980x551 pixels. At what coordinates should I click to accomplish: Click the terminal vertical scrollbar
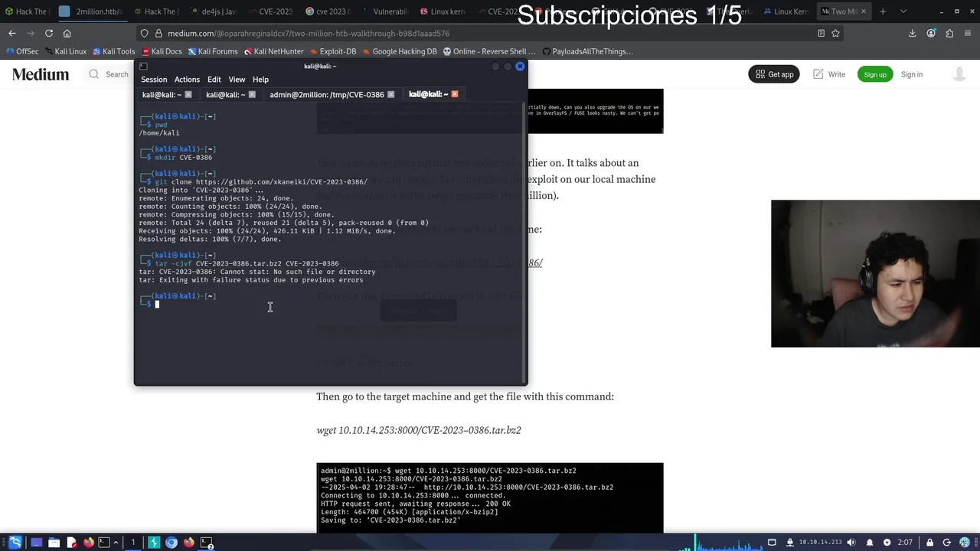pyautogui.click(x=524, y=243)
